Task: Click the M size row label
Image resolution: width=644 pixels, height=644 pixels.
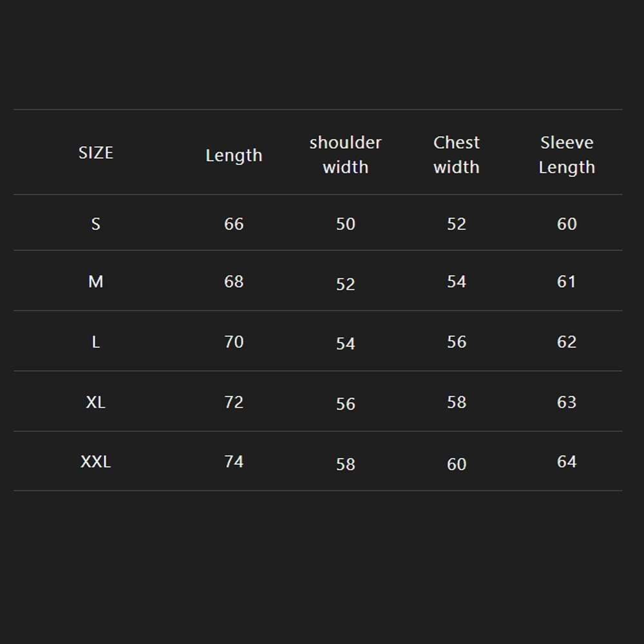Action: [x=95, y=281]
